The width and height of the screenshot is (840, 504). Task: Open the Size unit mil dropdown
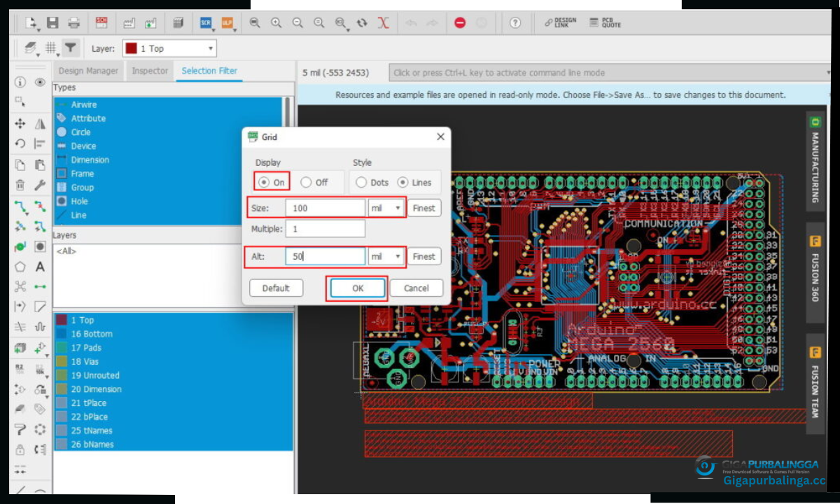386,208
